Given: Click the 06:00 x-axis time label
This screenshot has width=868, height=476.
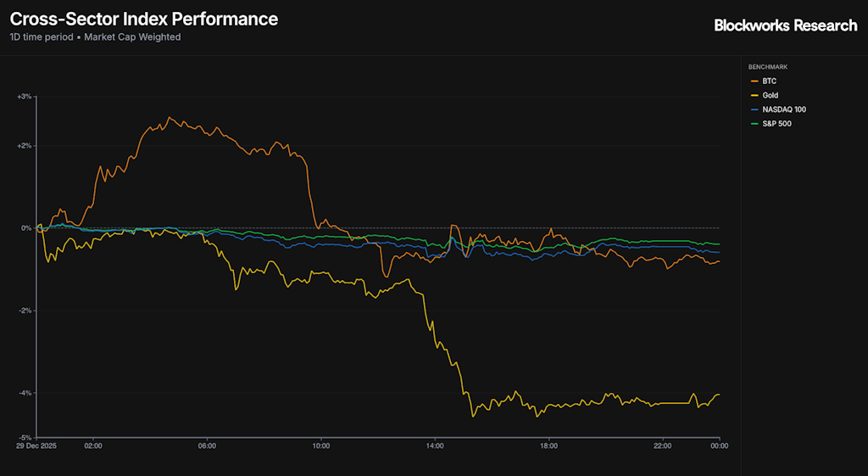Looking at the screenshot, I should coord(207,445).
